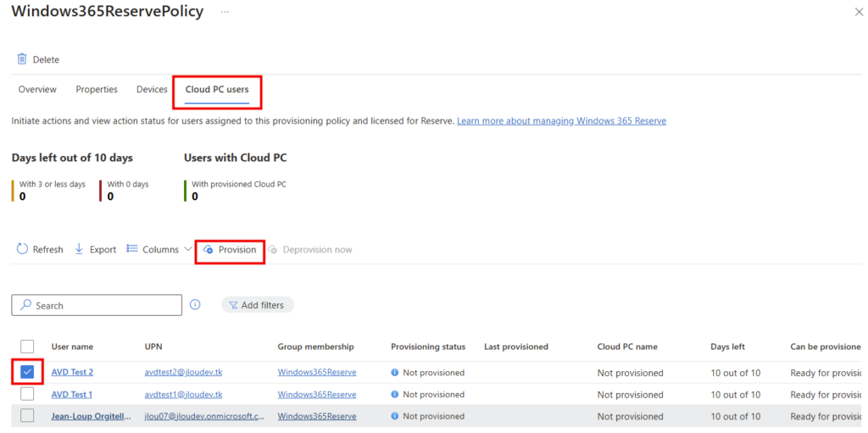The height and width of the screenshot is (433, 868).
Task: Click the 'With 3 or less days' count
Action: point(23,196)
